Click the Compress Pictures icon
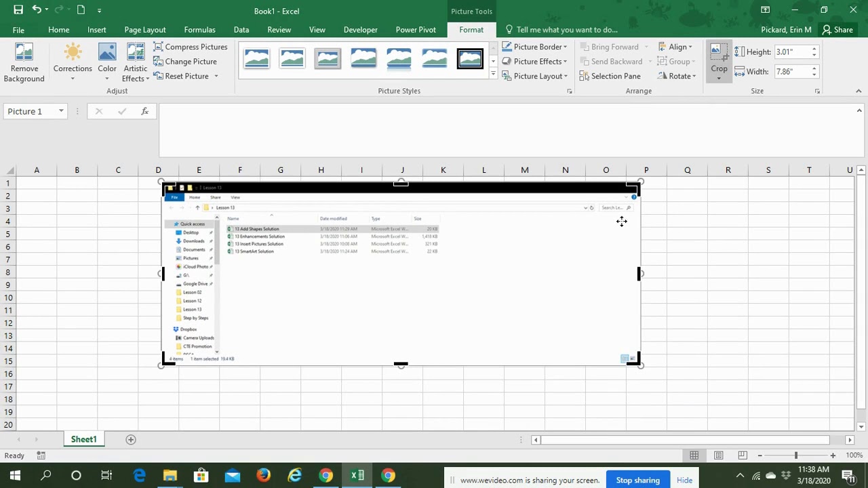Image resolution: width=868 pixels, height=488 pixels. click(158, 47)
